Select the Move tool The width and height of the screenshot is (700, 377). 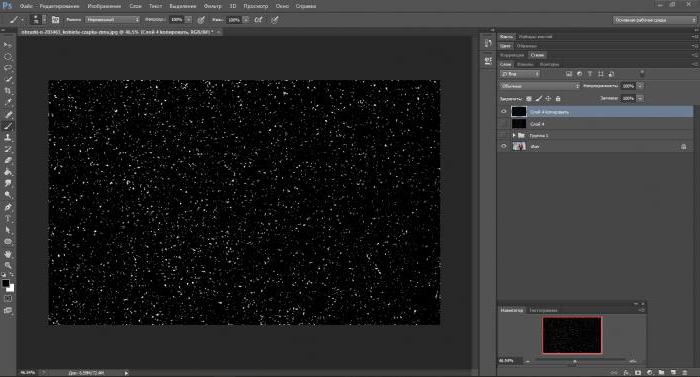pos(8,45)
